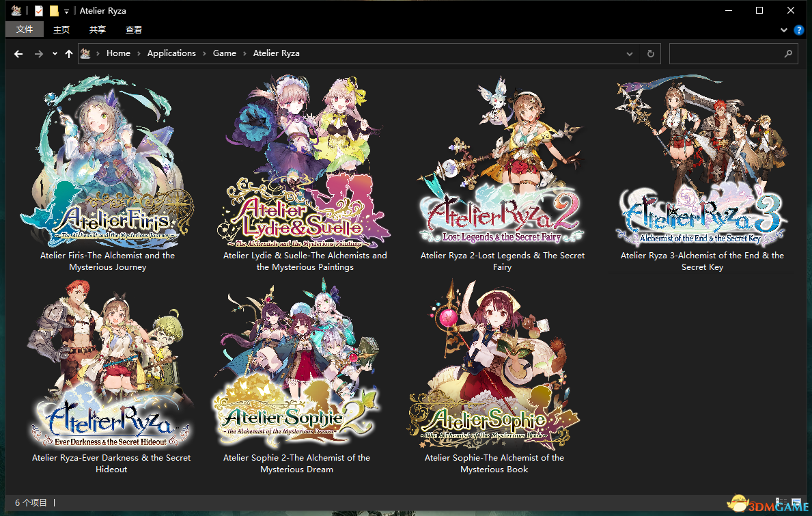
Task: Navigate back with the left arrow
Action: (18, 53)
